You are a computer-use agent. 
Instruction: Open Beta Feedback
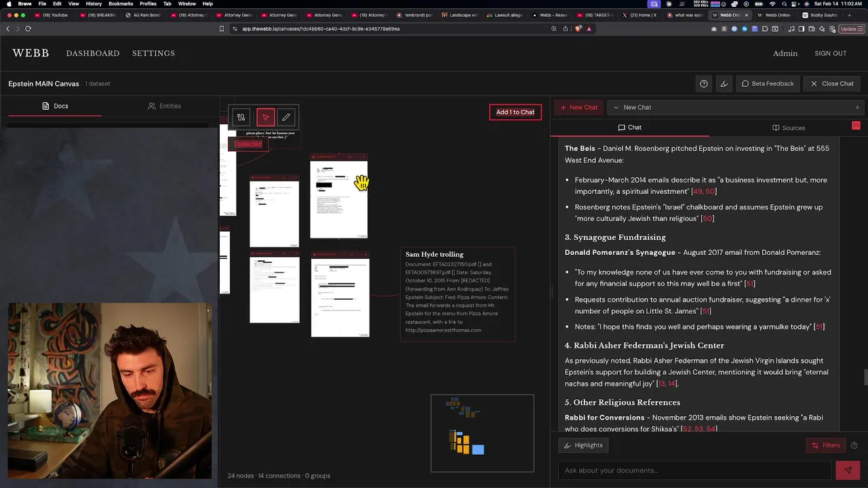click(x=768, y=83)
